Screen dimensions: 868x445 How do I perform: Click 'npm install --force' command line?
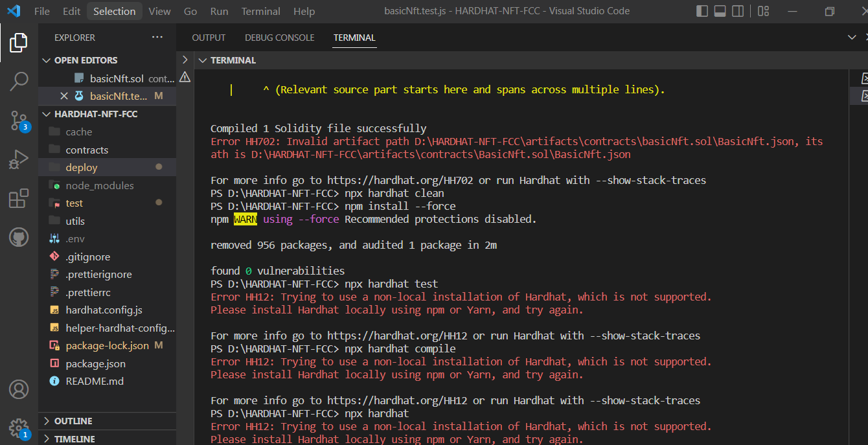click(333, 206)
